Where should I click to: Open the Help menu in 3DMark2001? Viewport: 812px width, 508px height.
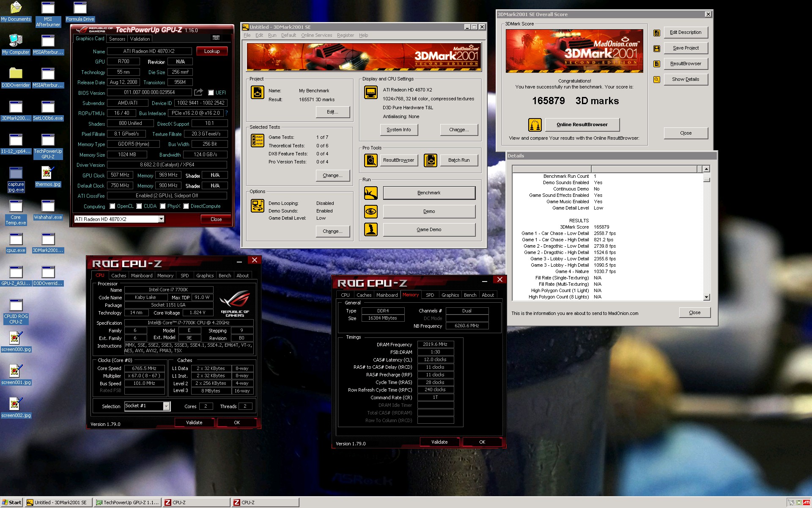pos(363,36)
